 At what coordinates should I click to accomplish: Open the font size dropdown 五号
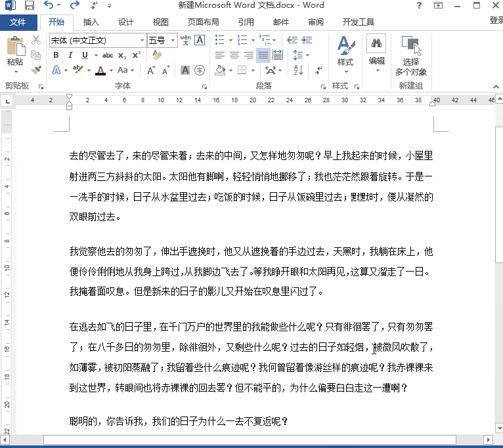click(x=173, y=41)
